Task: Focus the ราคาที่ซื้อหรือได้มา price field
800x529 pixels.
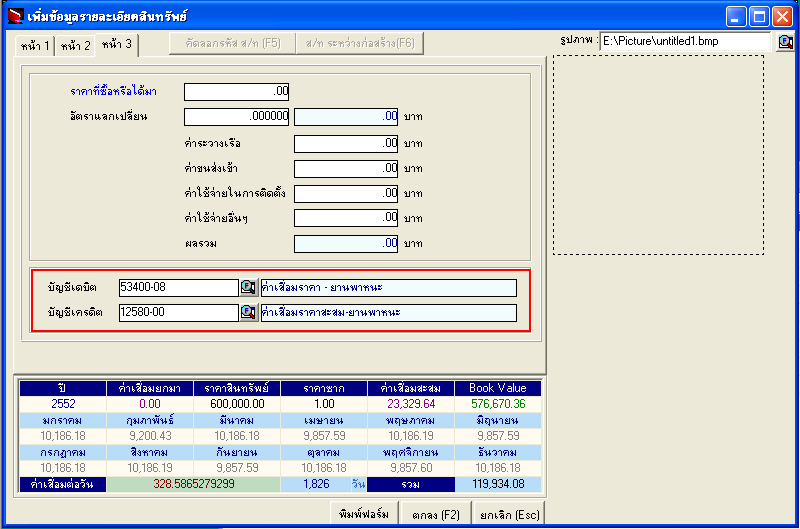Action: 236,92
